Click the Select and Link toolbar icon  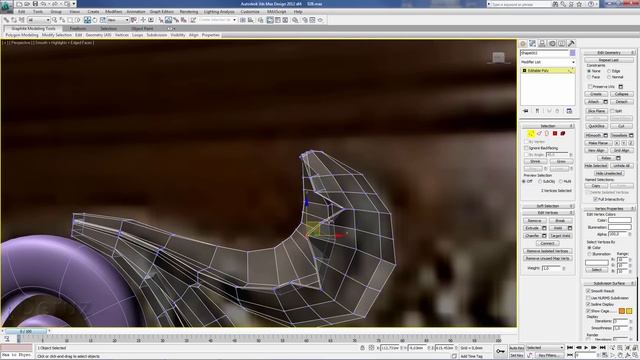pyautogui.click(x=7, y=20)
